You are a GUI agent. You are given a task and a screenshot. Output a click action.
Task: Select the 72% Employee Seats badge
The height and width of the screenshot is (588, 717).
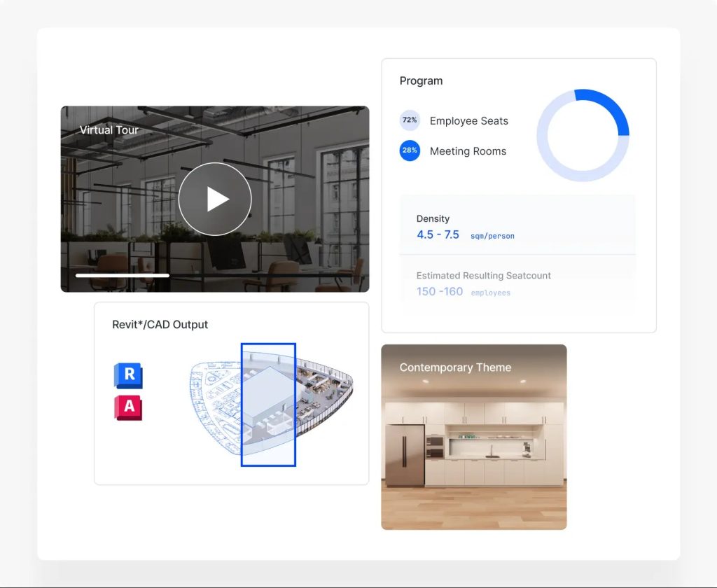410,120
